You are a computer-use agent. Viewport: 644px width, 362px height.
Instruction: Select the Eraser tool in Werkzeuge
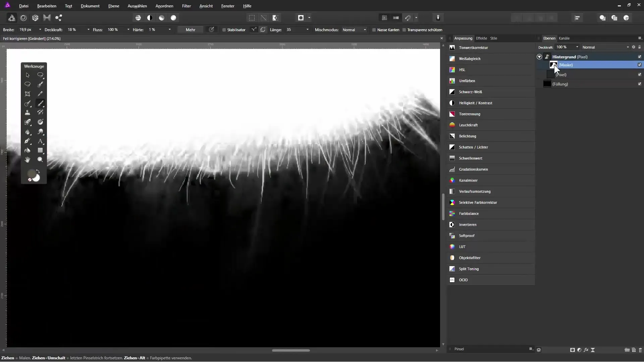coord(28,122)
